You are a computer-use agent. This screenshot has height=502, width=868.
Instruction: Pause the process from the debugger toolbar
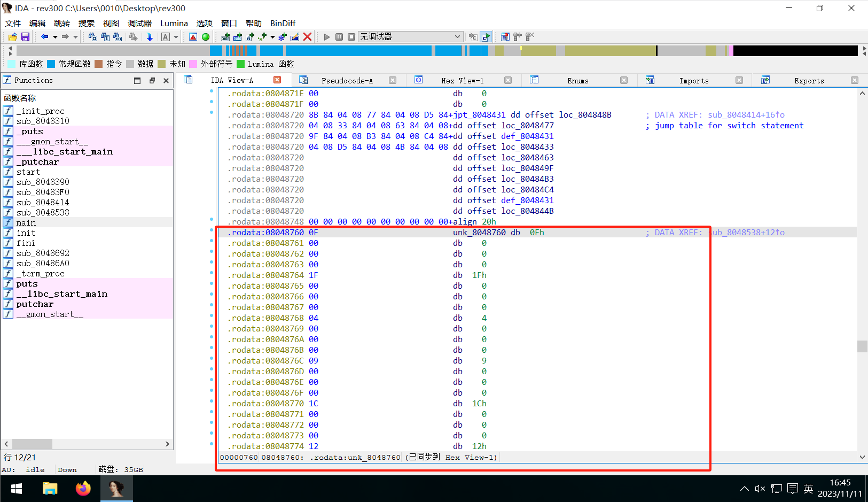[339, 37]
